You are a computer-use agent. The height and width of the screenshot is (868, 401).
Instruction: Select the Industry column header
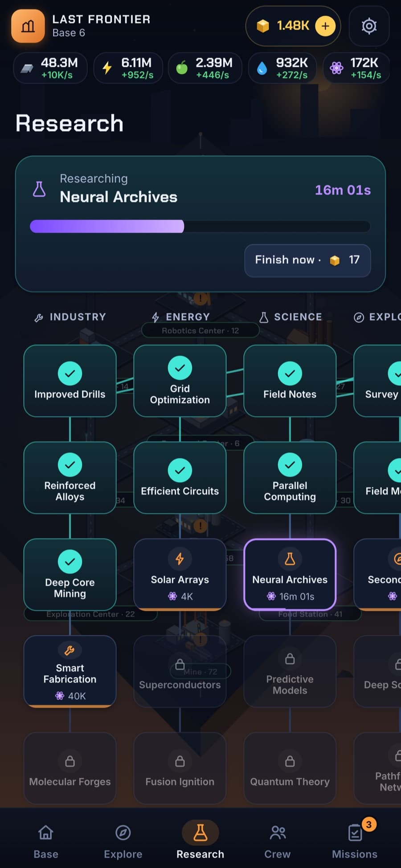(70, 317)
